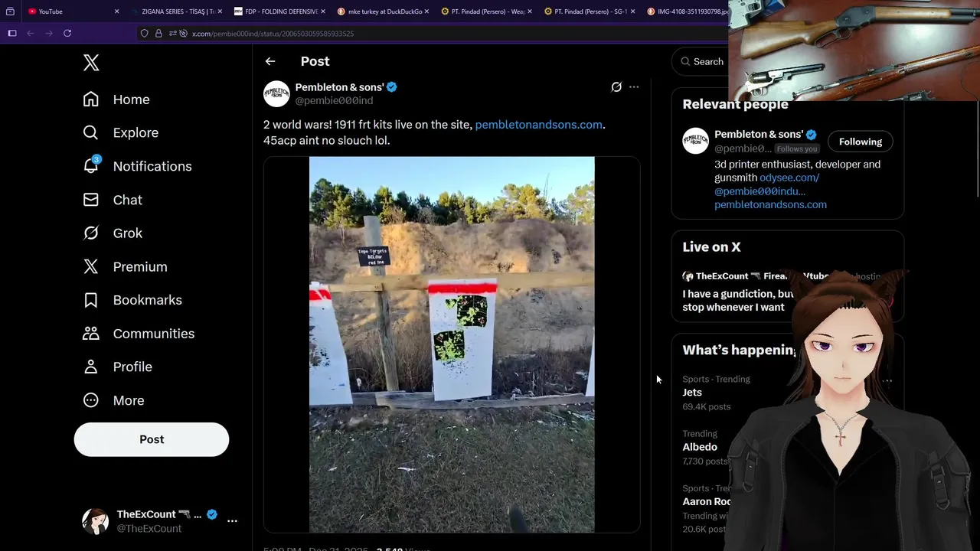Toggle the browser sidebar panel icon
This screenshot has width=980, height=551.
pos(12,34)
